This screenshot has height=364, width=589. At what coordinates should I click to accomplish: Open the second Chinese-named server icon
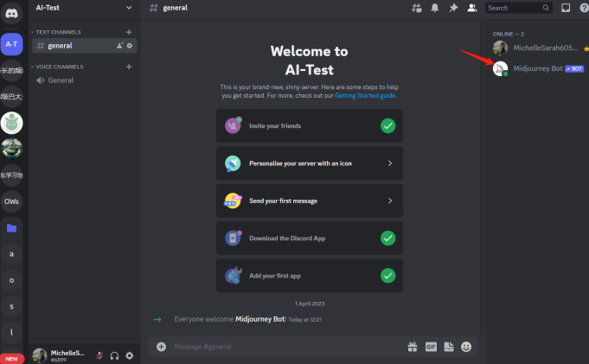[x=11, y=97]
